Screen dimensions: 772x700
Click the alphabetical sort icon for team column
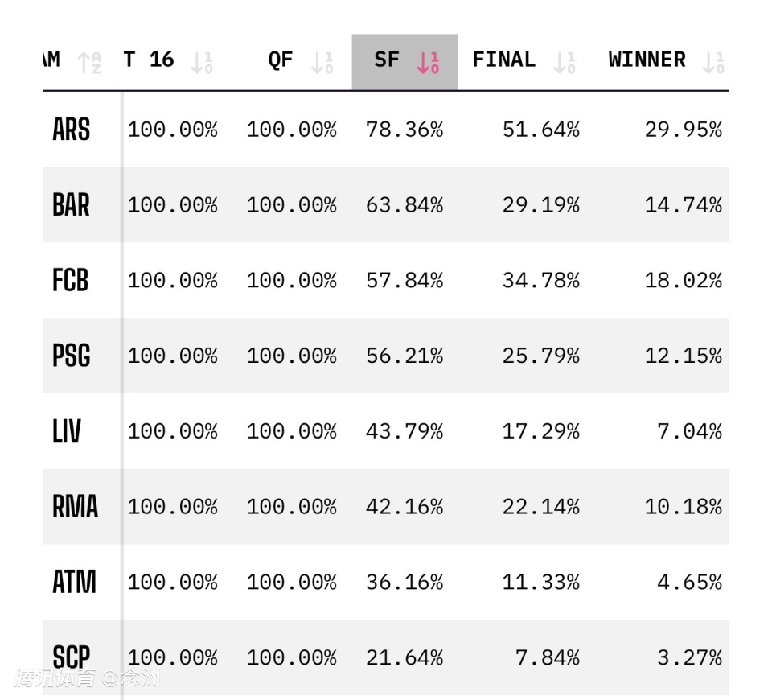pos(89,62)
